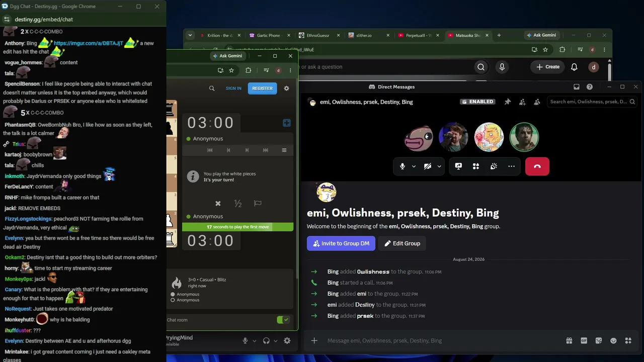Open the soundboard in Discord call controls
The image size is (644, 362).
pyautogui.click(x=494, y=166)
